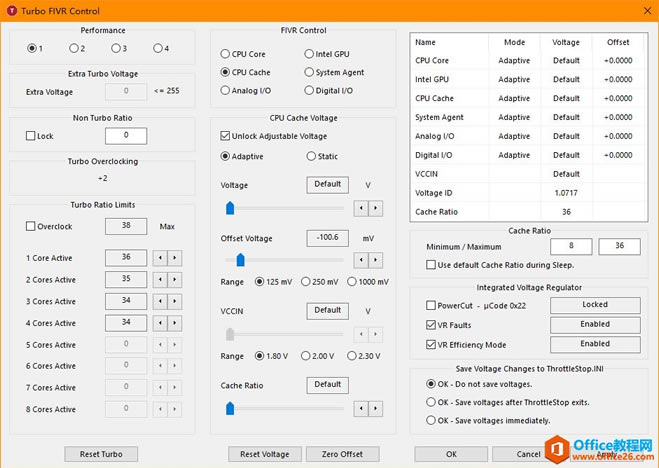Click left arrow of Offset Voltage slider

click(x=361, y=260)
